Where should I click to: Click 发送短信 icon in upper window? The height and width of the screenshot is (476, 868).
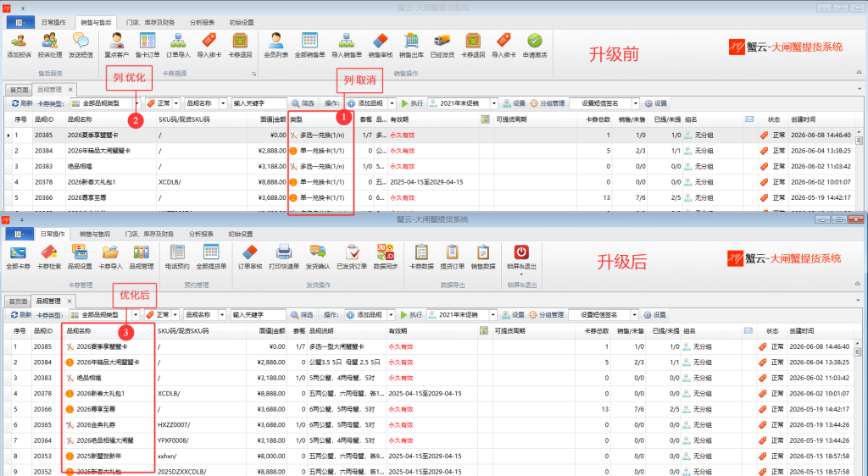(x=81, y=41)
